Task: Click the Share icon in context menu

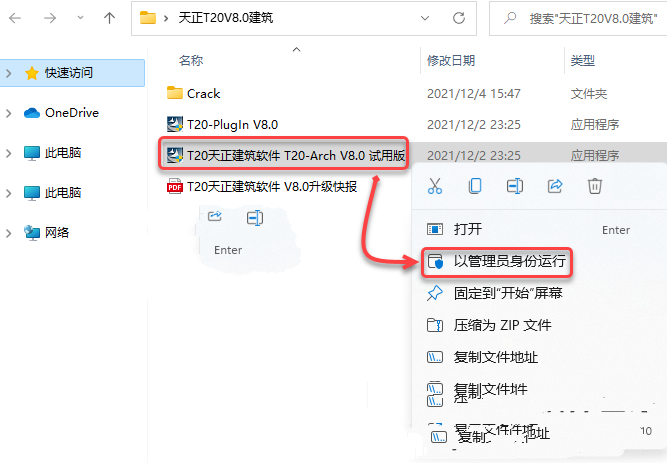Action: point(555,186)
